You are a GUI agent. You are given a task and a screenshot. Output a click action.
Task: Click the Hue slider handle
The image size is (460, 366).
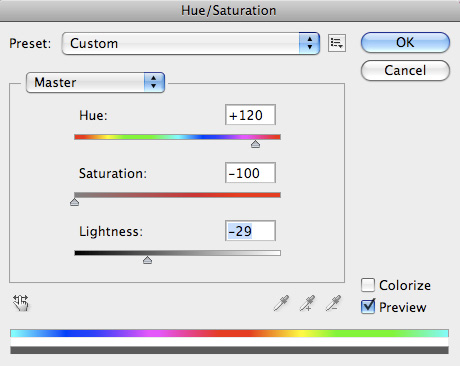tap(255, 144)
